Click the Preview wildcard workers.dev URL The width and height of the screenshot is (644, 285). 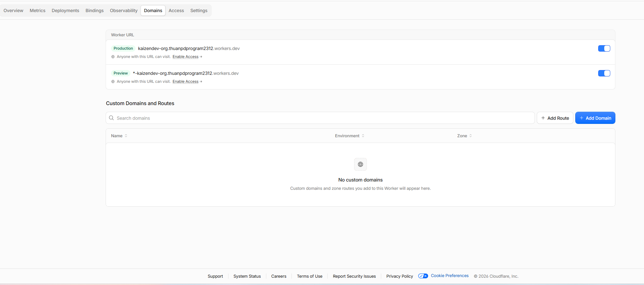point(185,73)
